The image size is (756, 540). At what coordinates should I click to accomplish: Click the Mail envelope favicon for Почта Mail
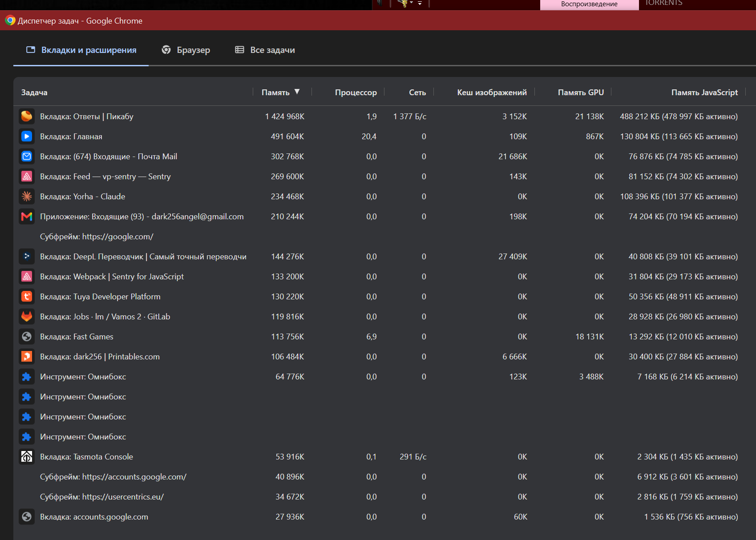[27, 157]
